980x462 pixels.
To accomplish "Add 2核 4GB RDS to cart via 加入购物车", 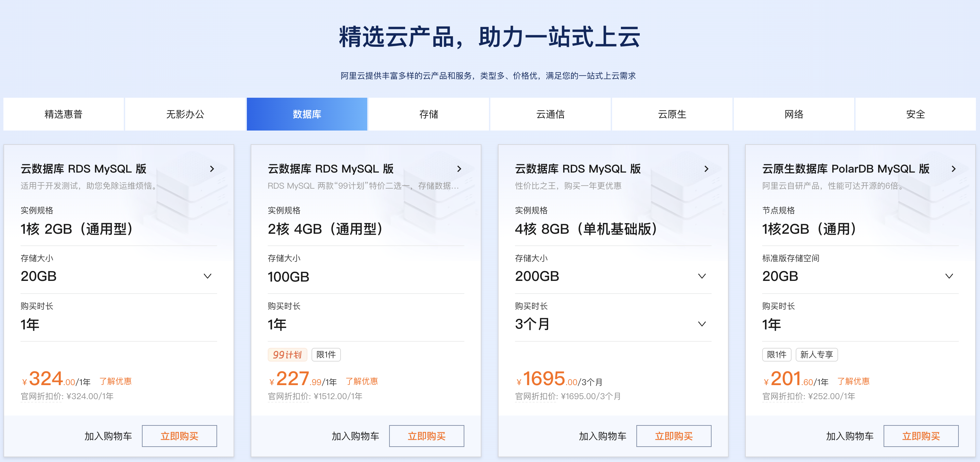I will [x=355, y=436].
